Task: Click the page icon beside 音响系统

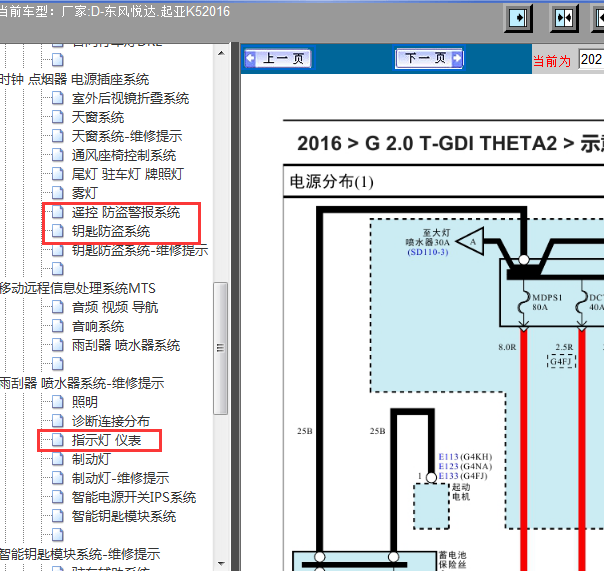Action: (x=58, y=326)
